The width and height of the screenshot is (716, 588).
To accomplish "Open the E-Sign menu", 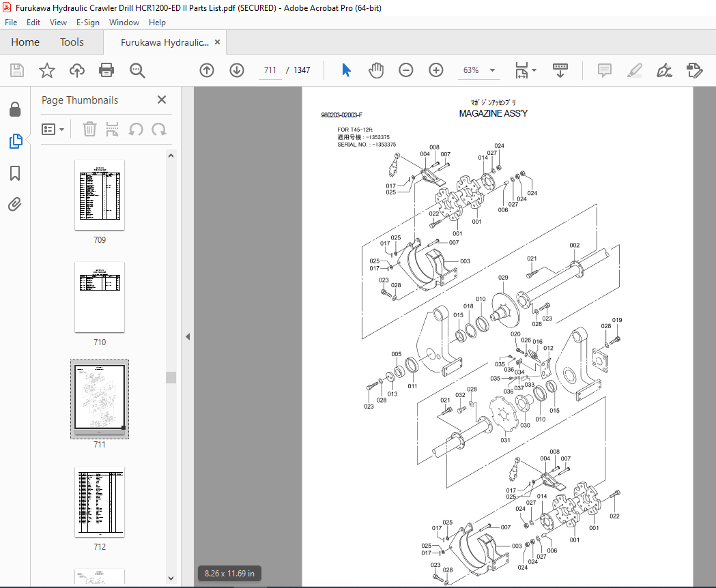I will pos(87,23).
